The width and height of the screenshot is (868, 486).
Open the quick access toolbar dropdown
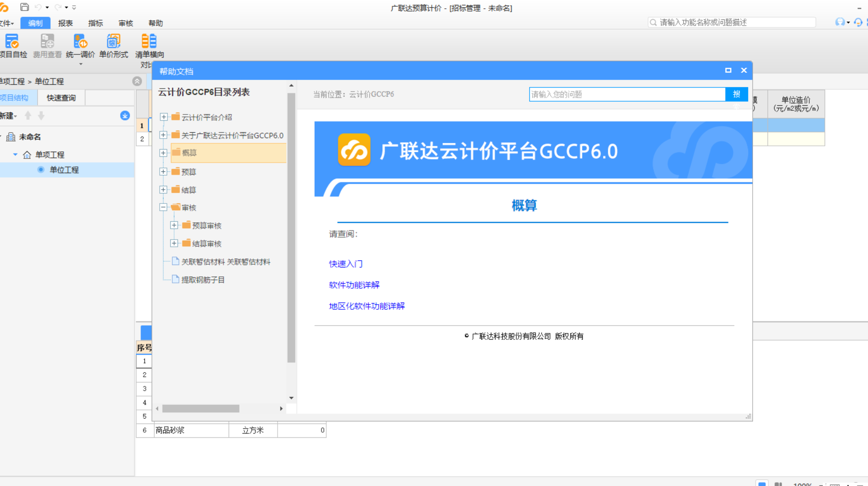pos(74,7)
